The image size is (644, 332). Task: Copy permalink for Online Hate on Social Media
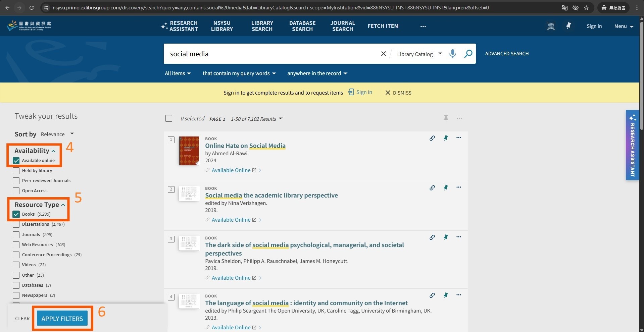tap(432, 138)
